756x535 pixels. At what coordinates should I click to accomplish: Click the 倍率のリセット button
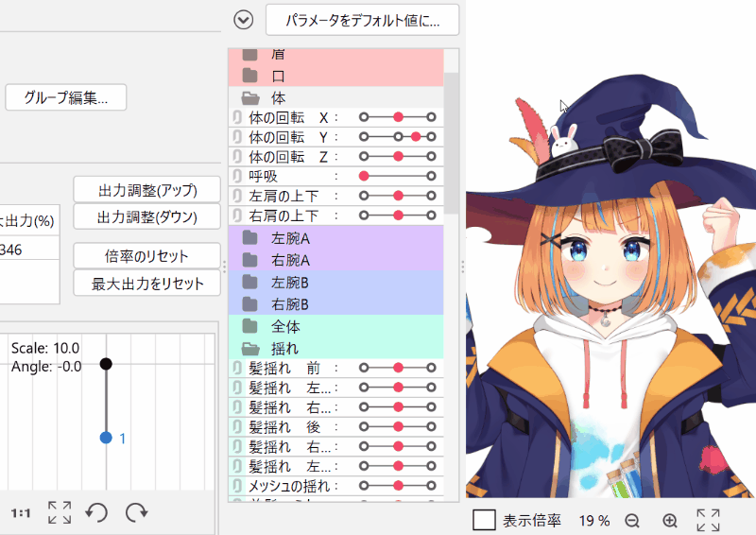(x=146, y=256)
